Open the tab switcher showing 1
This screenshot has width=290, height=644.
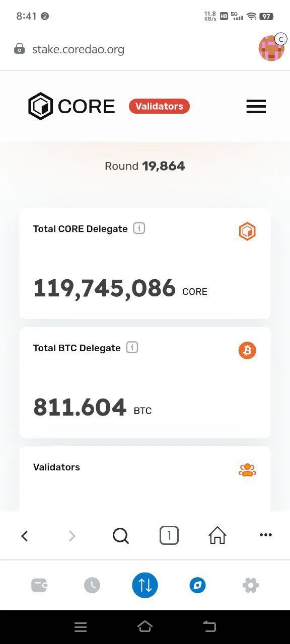169,536
